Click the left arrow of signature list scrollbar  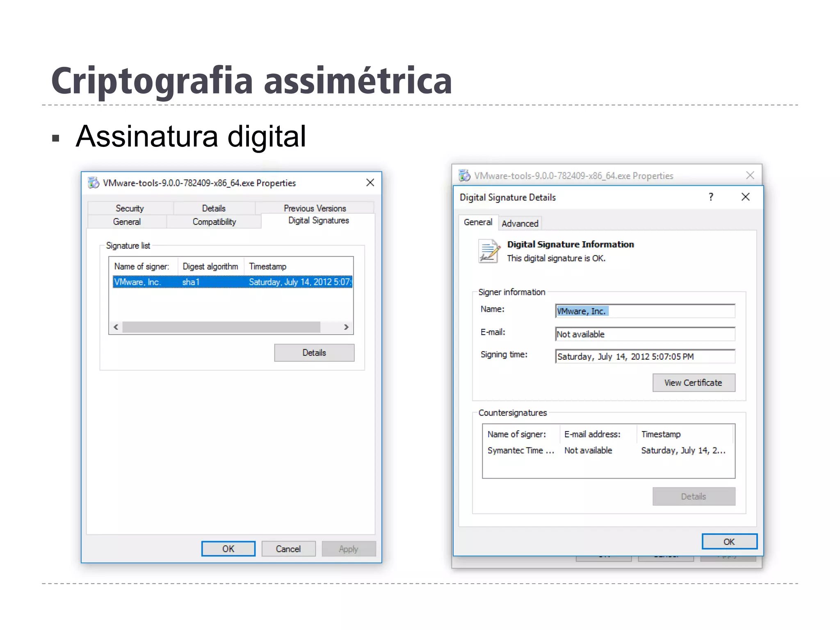click(x=116, y=327)
